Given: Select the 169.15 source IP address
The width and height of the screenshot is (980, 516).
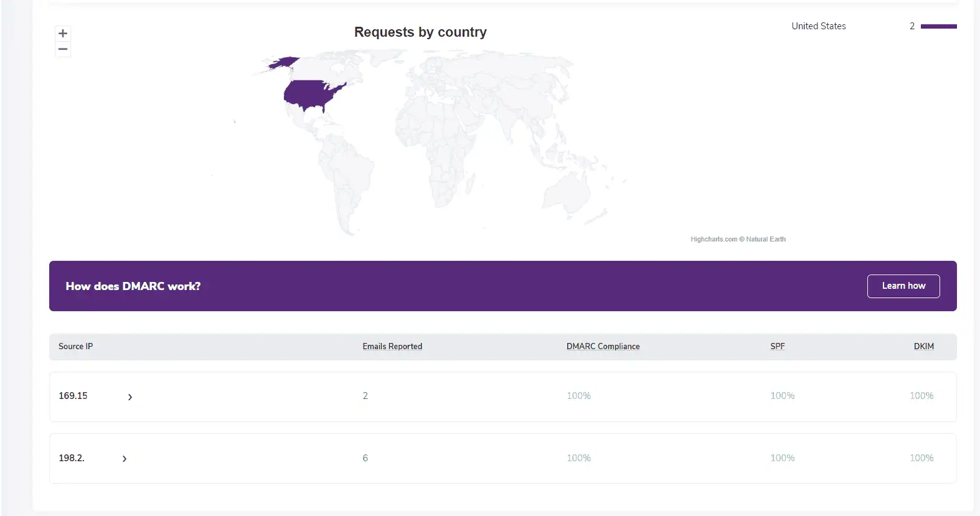Looking at the screenshot, I should [73, 396].
